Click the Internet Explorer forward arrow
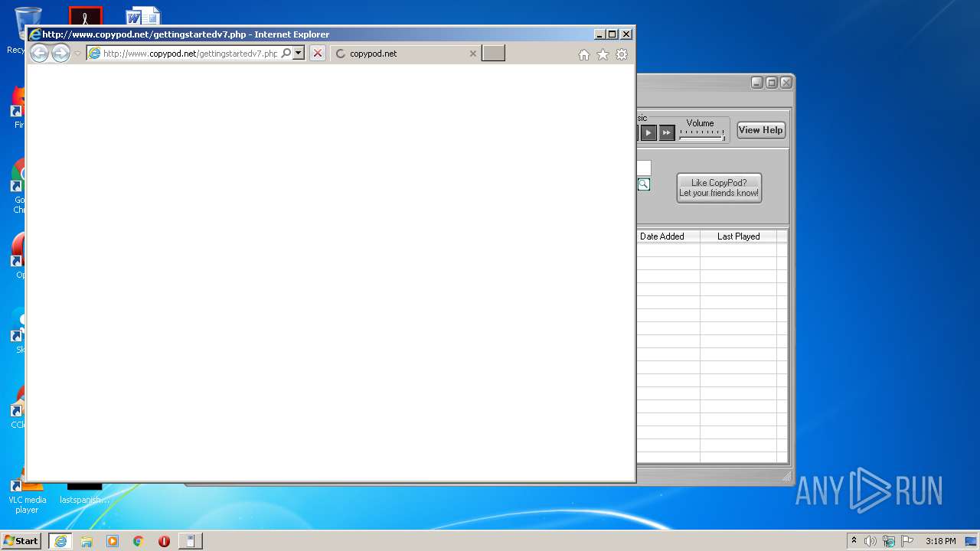The height and width of the screenshot is (551, 980). (60, 54)
